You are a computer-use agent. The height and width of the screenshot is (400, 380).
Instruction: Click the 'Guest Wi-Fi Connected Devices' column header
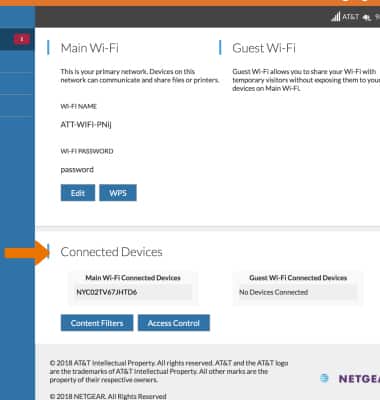tap(298, 278)
